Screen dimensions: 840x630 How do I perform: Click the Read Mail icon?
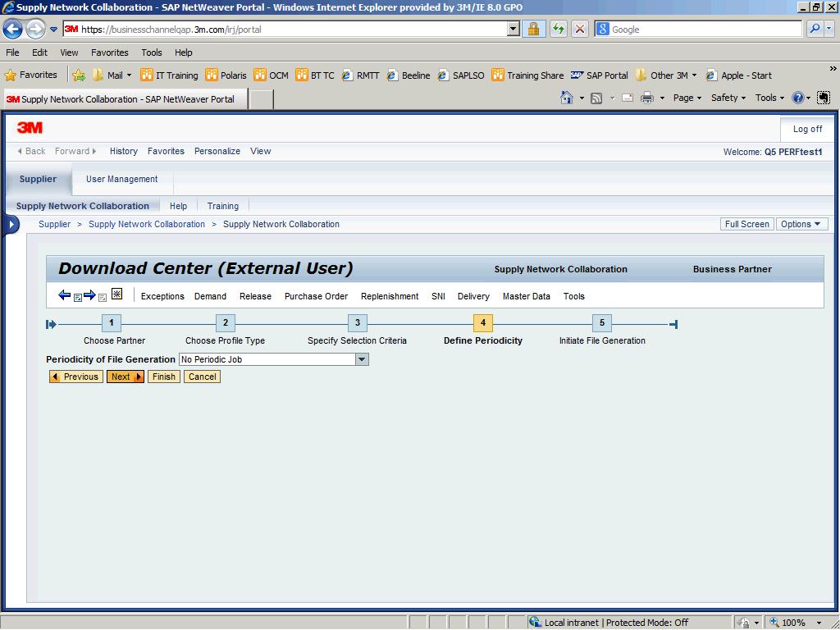click(x=628, y=98)
